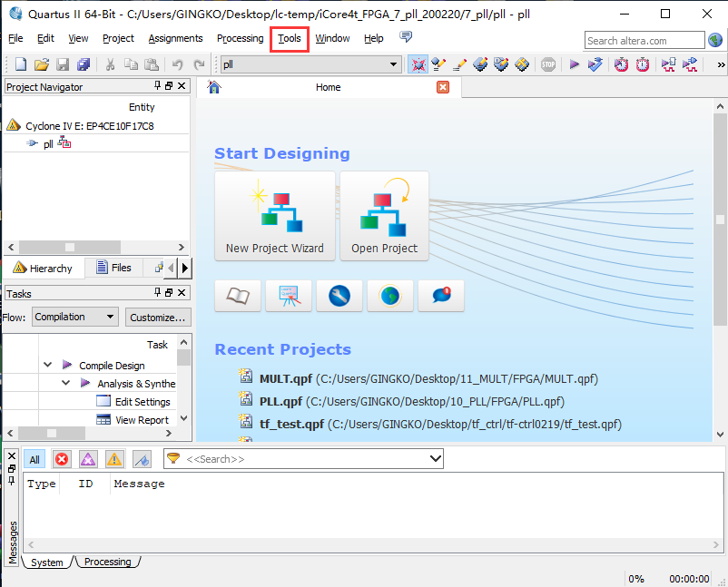Screen dimensions: 728x587
Task: Open the documentation book icon
Action: click(238, 295)
